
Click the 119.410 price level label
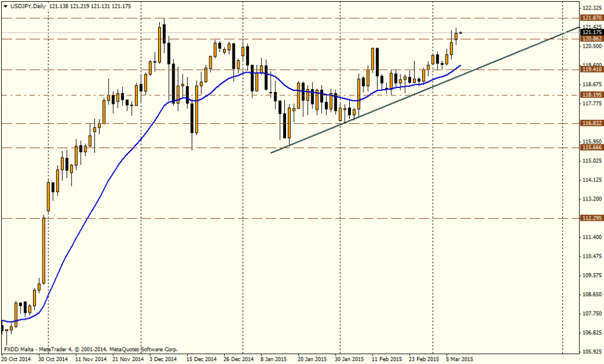(x=590, y=70)
